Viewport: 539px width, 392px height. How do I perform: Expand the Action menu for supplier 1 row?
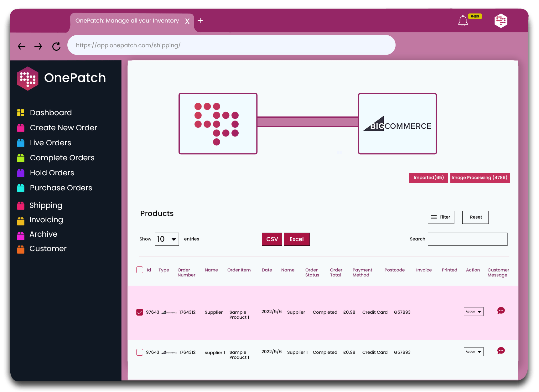coord(473,351)
